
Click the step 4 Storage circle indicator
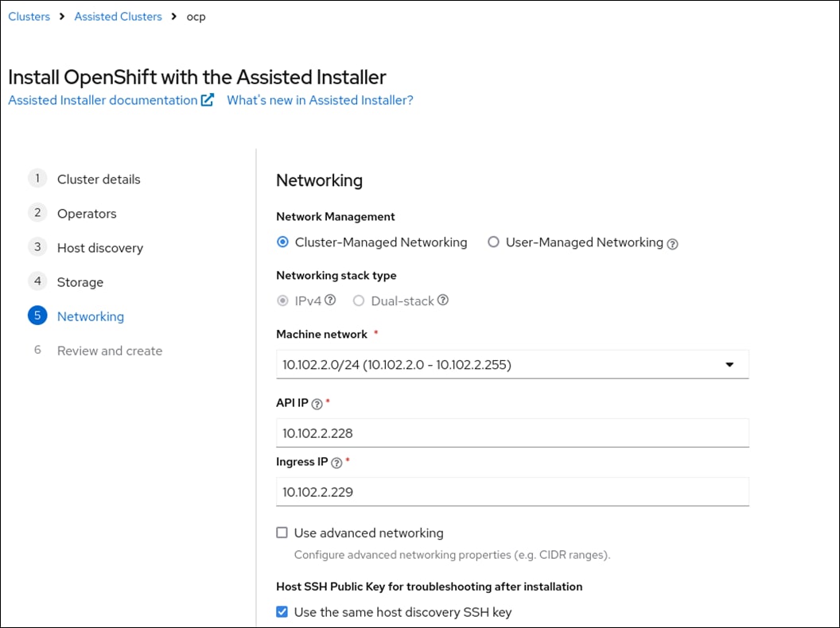pyautogui.click(x=37, y=281)
